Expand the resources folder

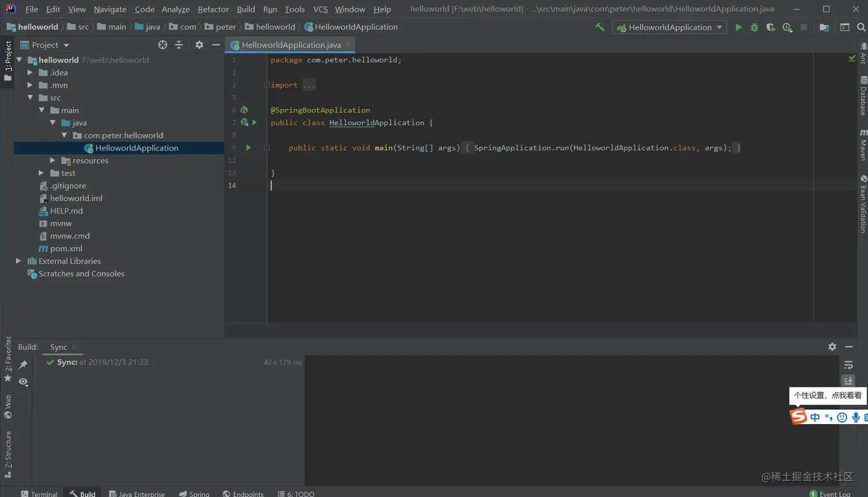click(53, 160)
